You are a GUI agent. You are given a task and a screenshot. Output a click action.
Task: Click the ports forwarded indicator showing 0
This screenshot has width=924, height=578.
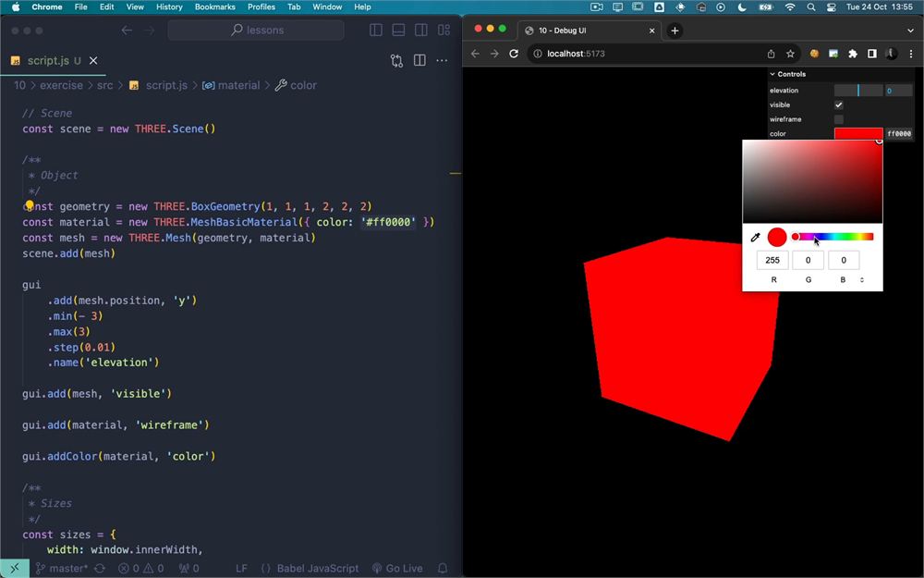click(x=189, y=569)
